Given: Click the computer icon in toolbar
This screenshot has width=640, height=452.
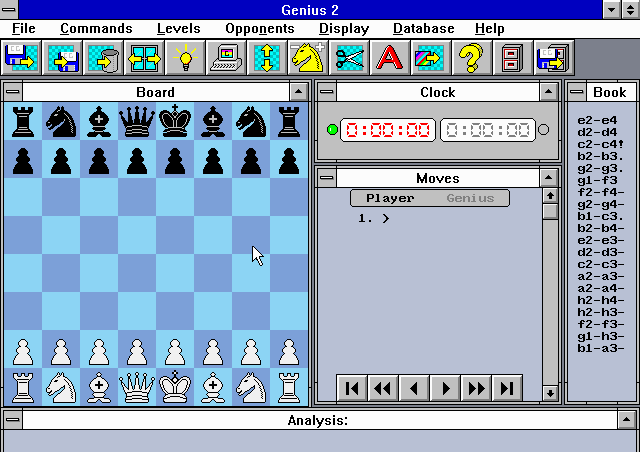Looking at the screenshot, I should [x=226, y=59].
